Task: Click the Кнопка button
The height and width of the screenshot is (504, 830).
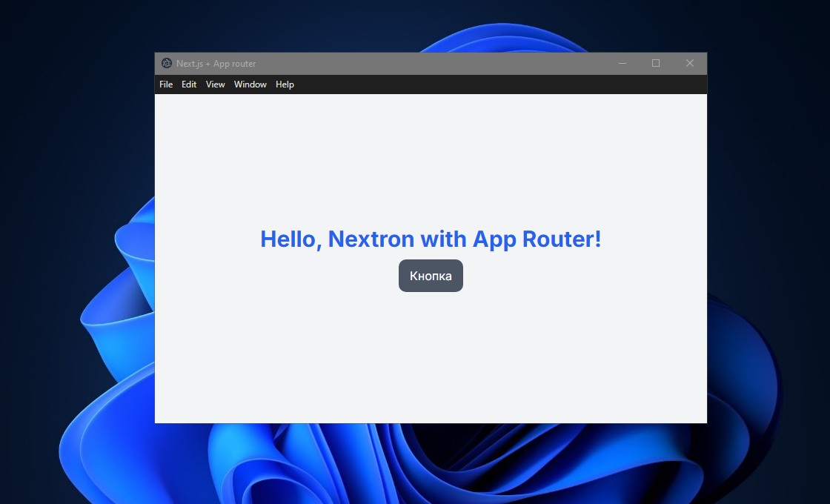Action: [x=431, y=275]
